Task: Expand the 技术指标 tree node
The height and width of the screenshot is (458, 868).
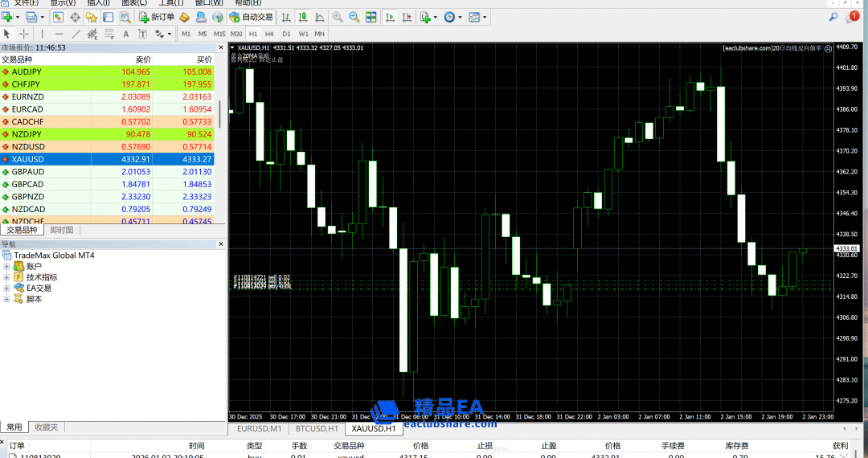Action: 7,277
